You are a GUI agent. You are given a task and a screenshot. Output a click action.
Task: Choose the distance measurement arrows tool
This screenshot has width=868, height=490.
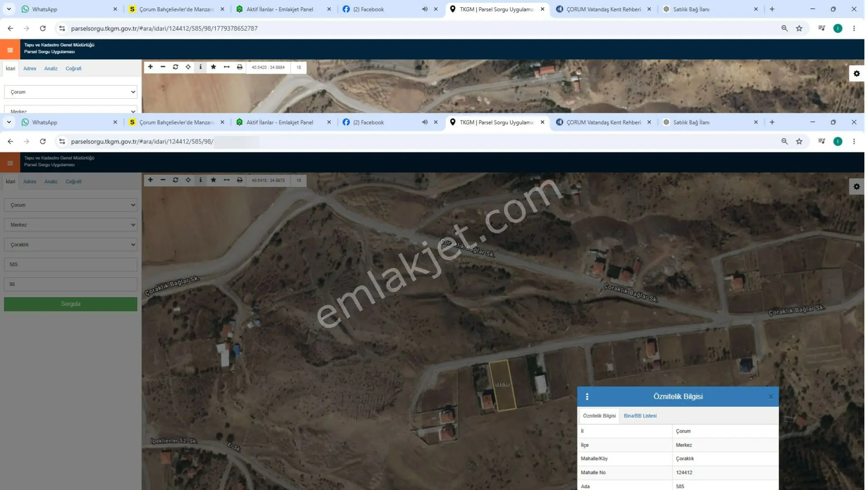click(x=226, y=180)
